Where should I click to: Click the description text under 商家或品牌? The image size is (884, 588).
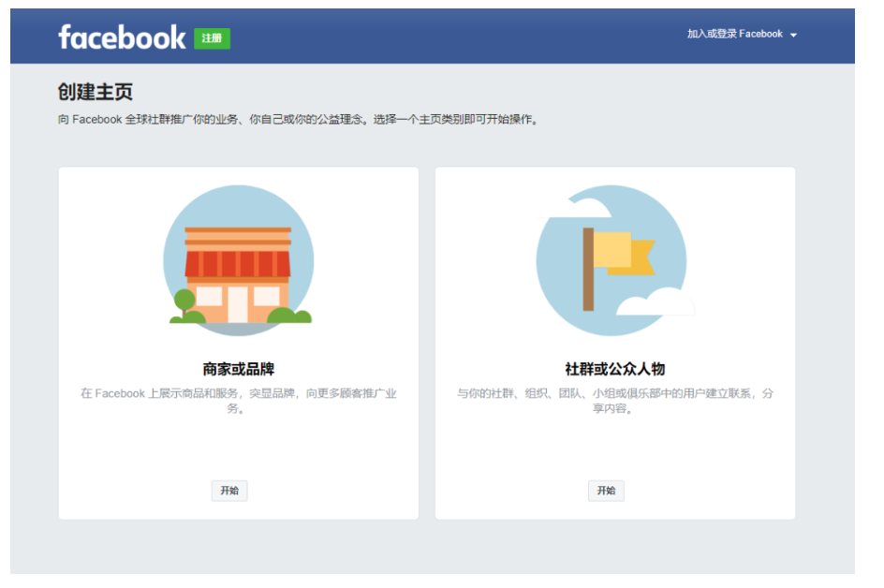tap(239, 400)
